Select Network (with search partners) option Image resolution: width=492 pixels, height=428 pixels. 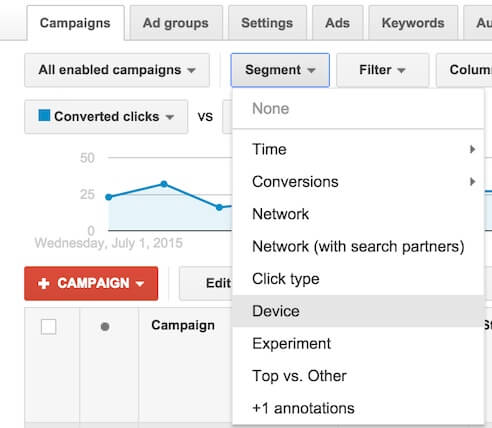click(358, 246)
